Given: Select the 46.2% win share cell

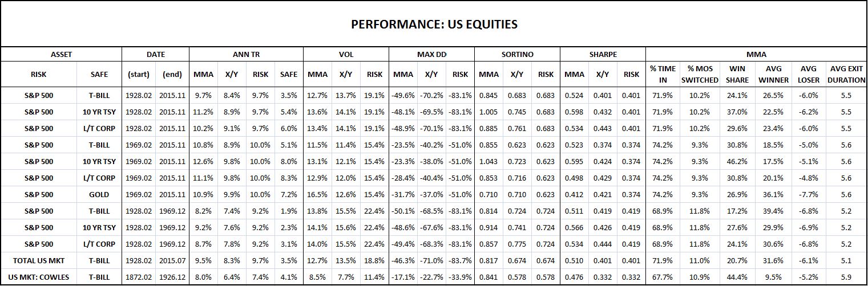Looking at the screenshot, I should 737,161.
